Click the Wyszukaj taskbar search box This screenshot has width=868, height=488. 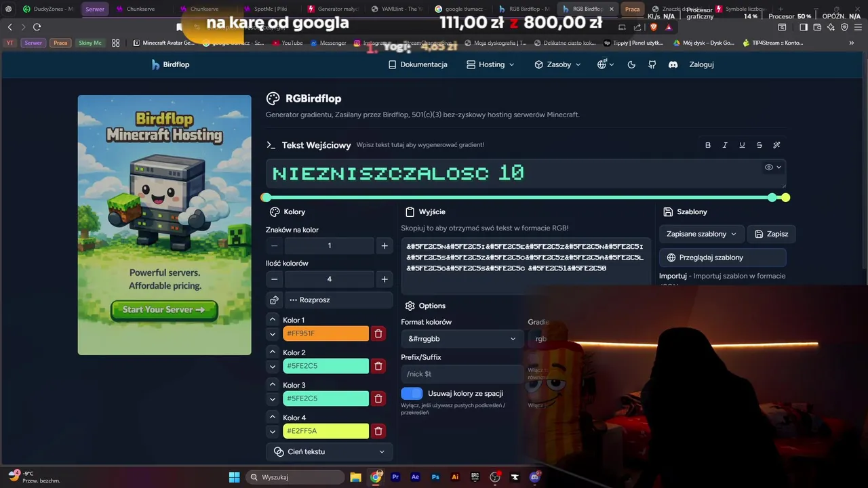point(294,477)
